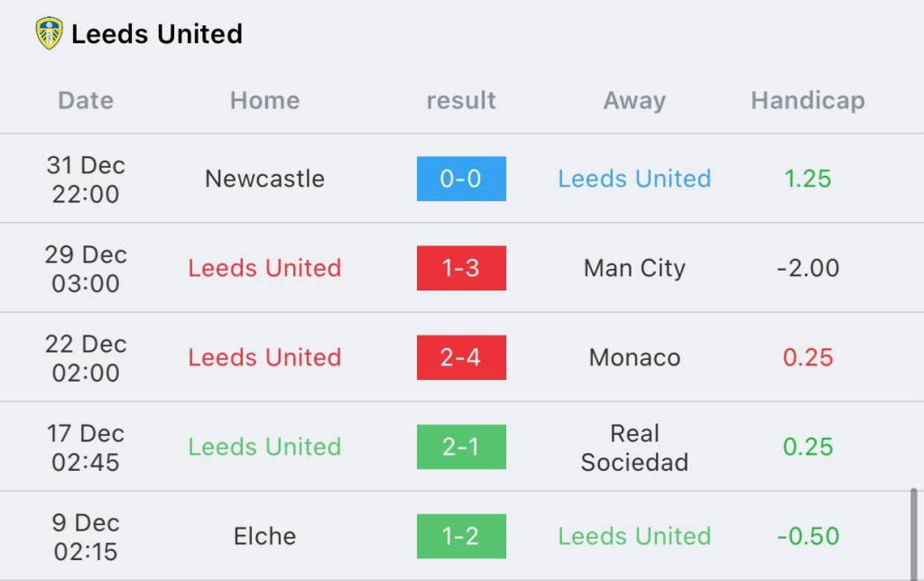The height and width of the screenshot is (581, 924).
Task: Open the 2-1 green result badge
Action: [461, 447]
